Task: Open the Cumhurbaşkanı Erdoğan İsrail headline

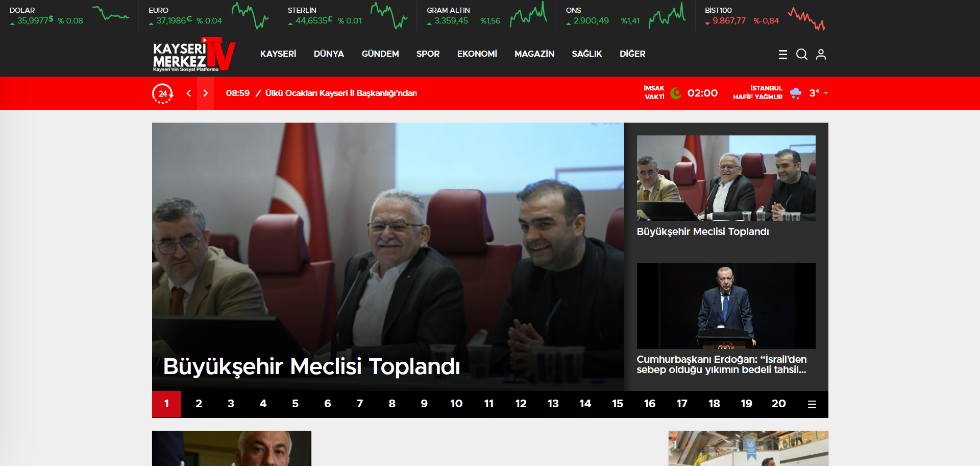Action: click(x=722, y=364)
